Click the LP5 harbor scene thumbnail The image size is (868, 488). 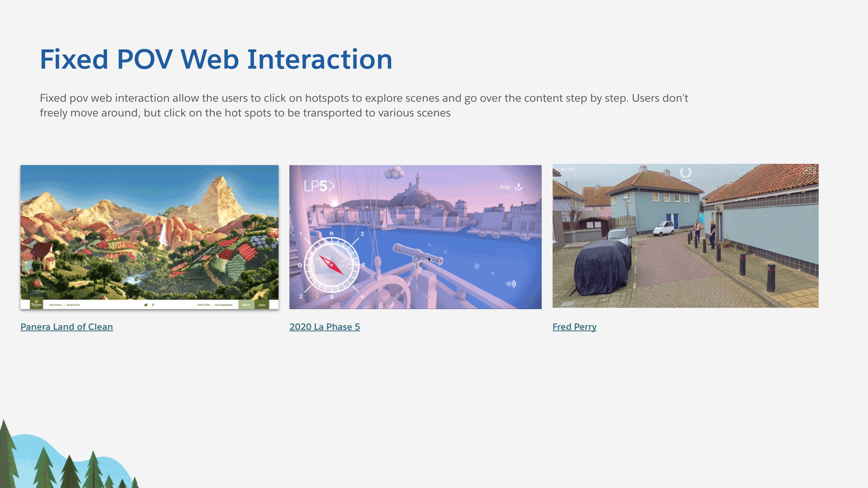415,237
